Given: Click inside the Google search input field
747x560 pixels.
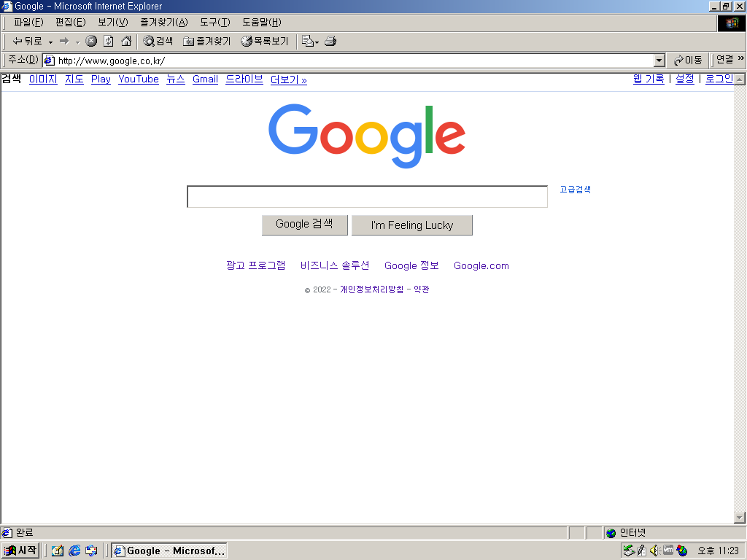Looking at the screenshot, I should pos(368,197).
